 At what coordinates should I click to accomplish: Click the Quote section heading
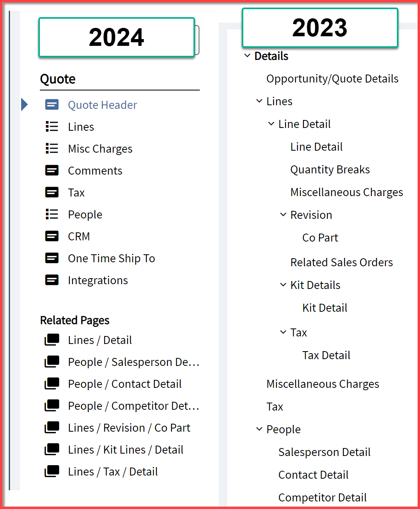pos(58,79)
